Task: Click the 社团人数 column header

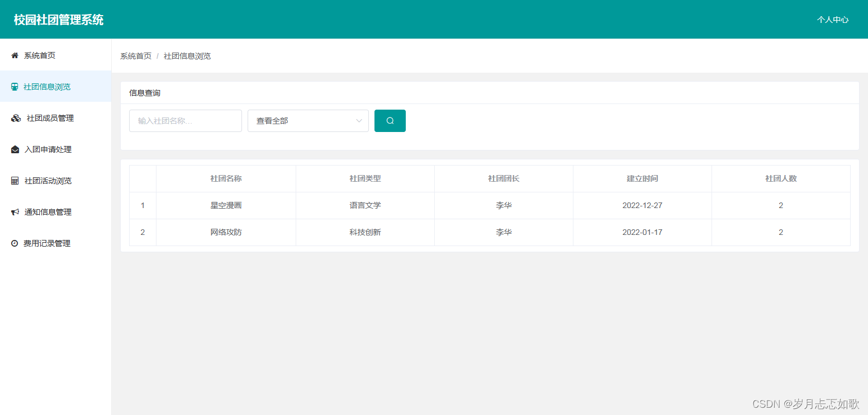Action: coord(781,178)
